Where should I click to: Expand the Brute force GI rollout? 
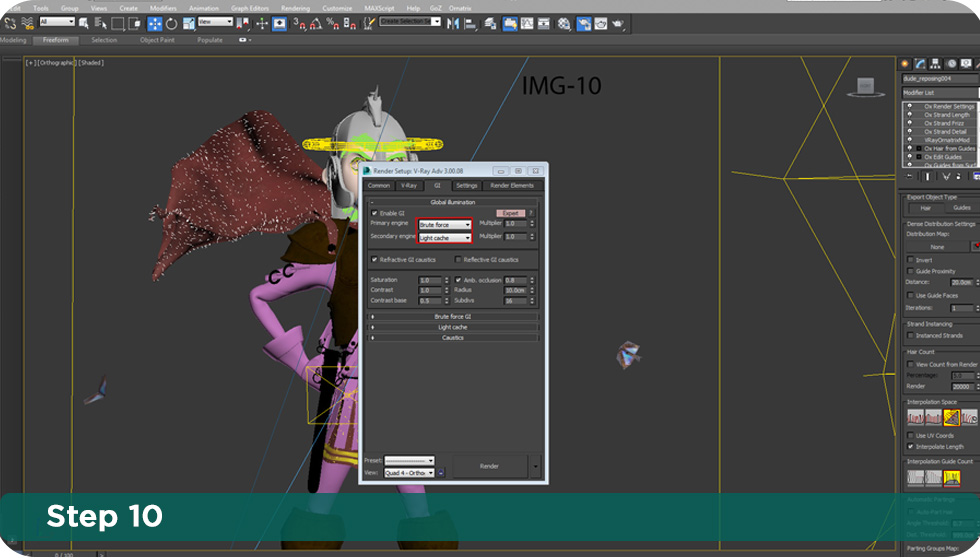(453, 316)
